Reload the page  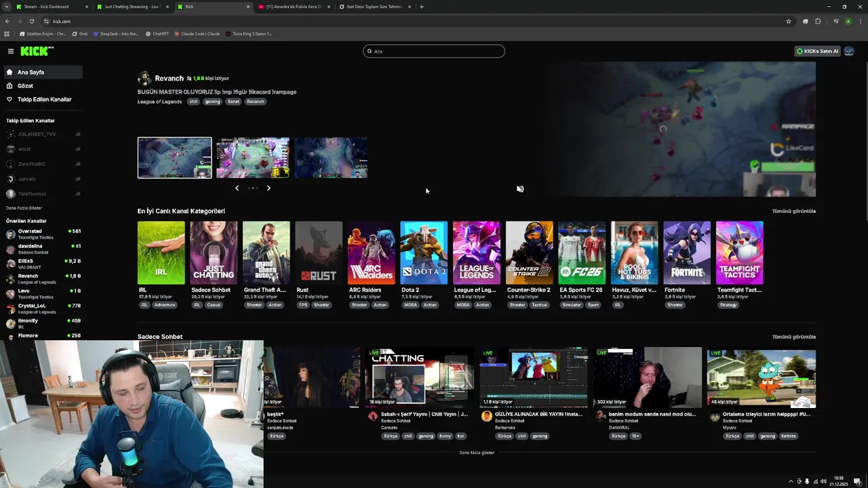[31, 21]
